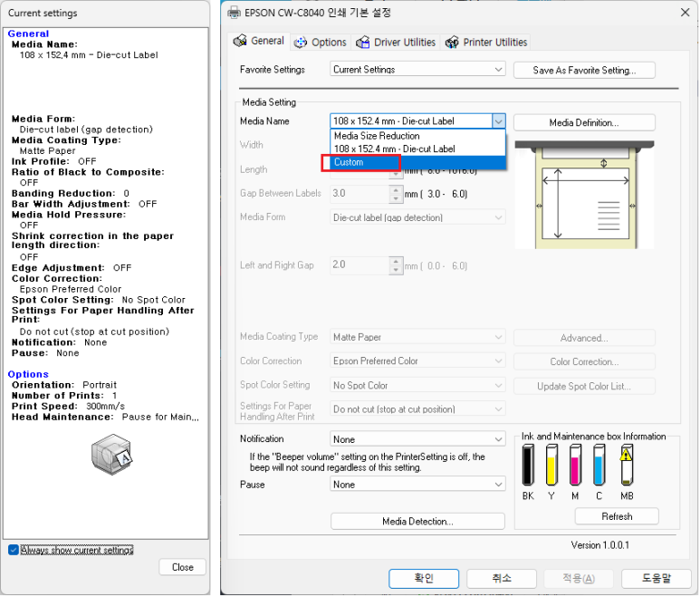The width and height of the screenshot is (700, 596).
Task: Open the Favorite Settings dropdown
Action: (417, 70)
